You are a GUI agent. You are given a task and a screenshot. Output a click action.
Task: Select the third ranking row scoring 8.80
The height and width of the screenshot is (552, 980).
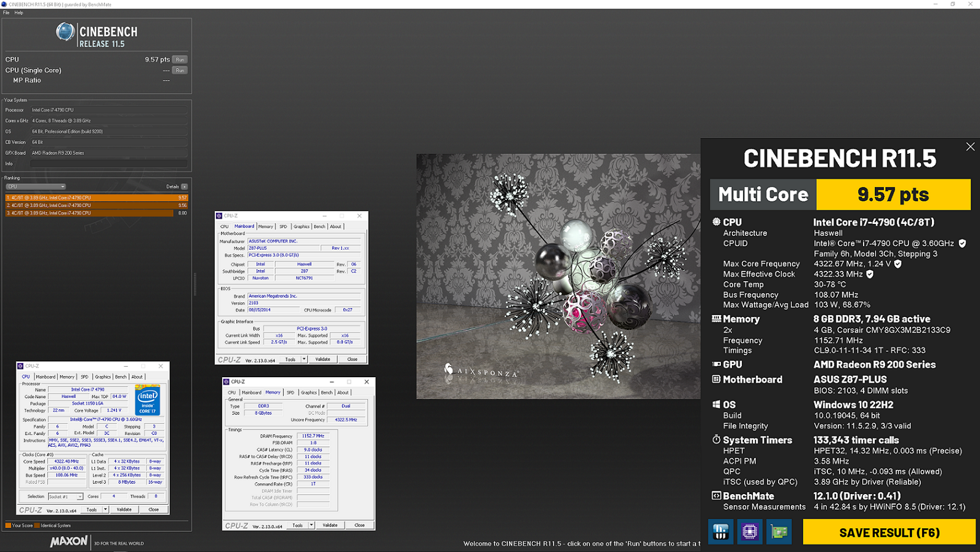pyautogui.click(x=97, y=213)
